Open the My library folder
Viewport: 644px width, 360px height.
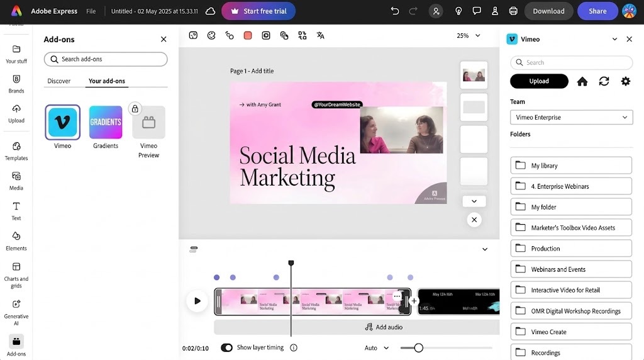(571, 165)
